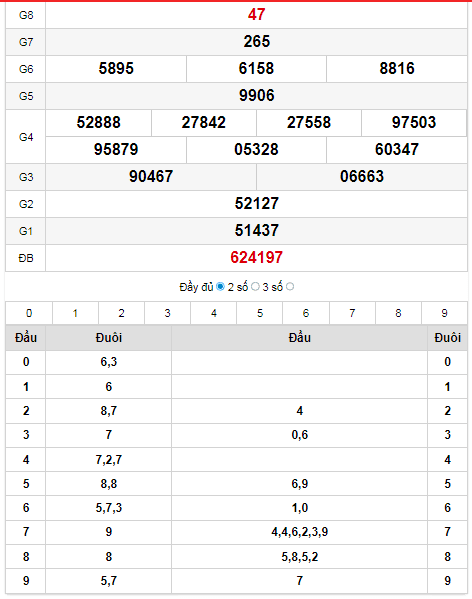This screenshot has width=472, height=599.
Task: Select the '3 số' radio option
Action: tap(290, 287)
